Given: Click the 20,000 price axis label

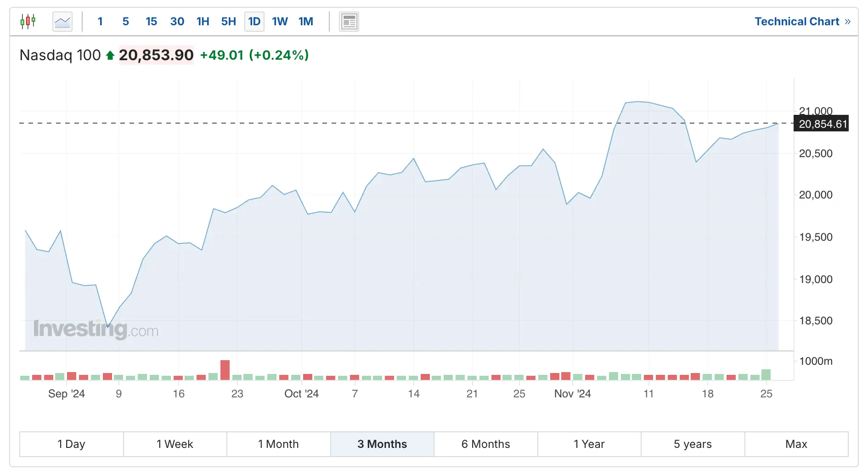Looking at the screenshot, I should [816, 195].
